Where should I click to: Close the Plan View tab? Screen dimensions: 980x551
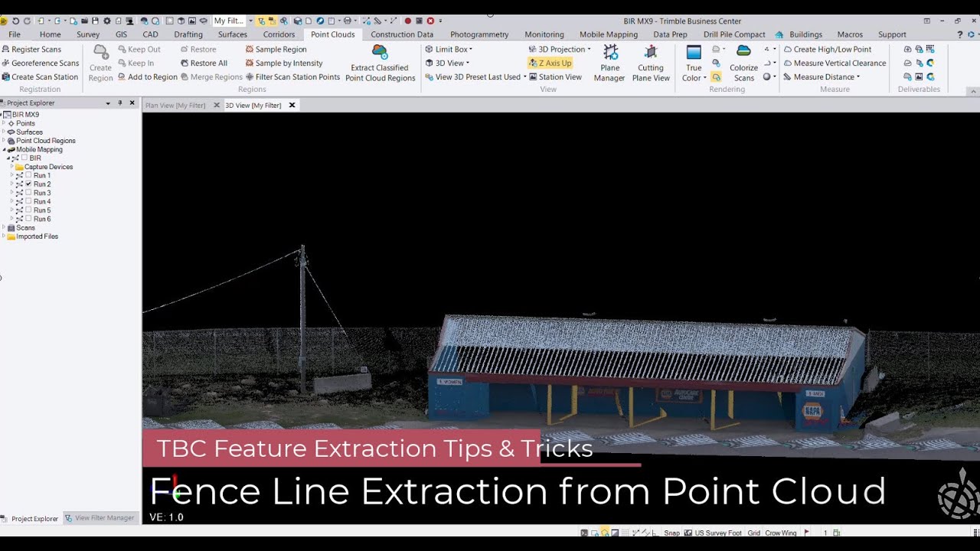217,105
